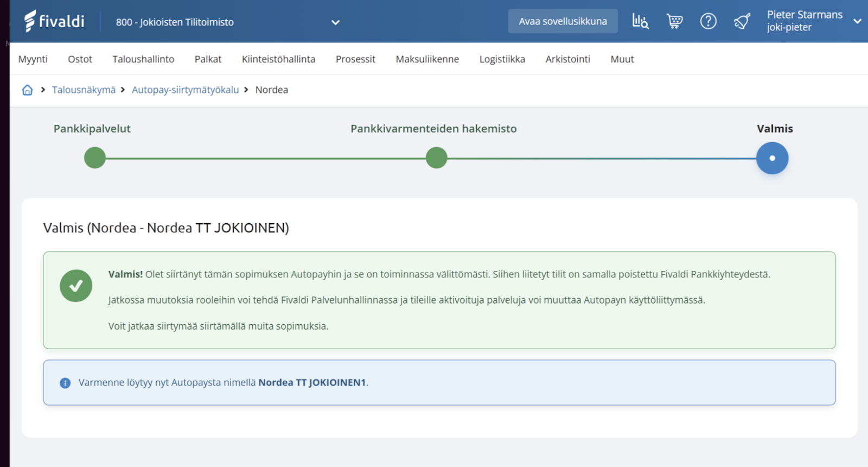The image size is (868, 467).
Task: Open the Pieter Starmans user menu arrow
Action: 857,21
